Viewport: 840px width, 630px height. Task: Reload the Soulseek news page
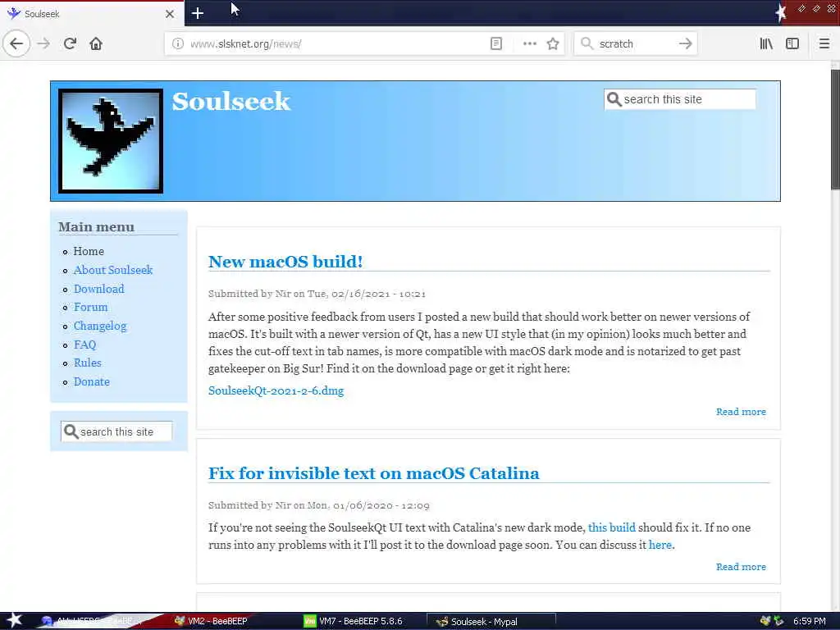coord(71,44)
